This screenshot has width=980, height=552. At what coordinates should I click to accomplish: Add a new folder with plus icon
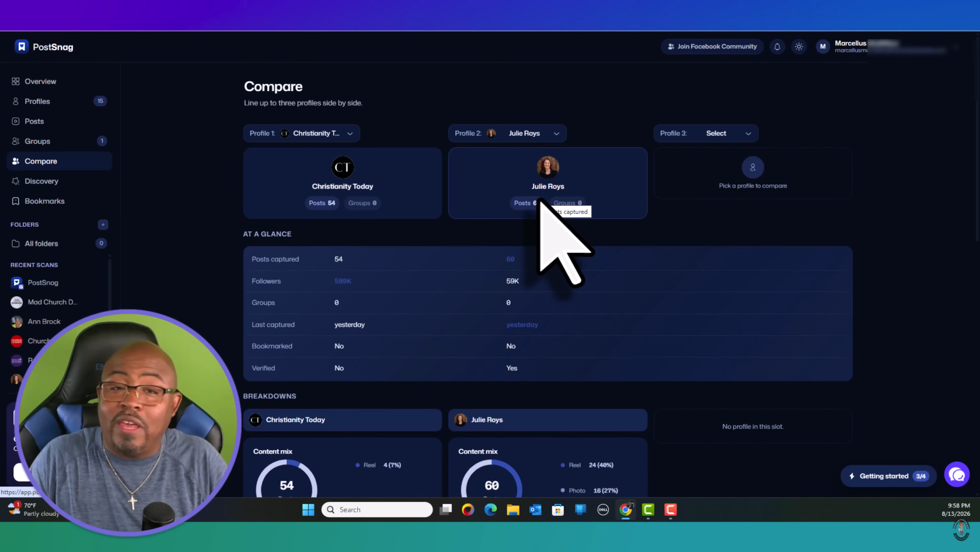click(x=103, y=224)
